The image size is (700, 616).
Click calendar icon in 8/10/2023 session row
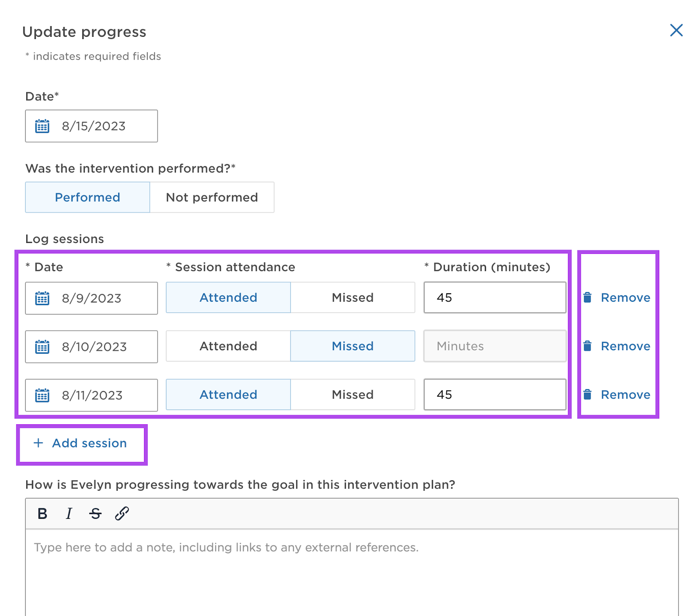(42, 347)
